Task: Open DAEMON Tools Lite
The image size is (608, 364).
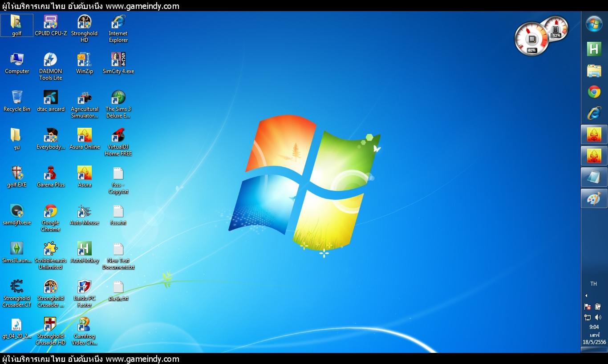Action: 51,66
